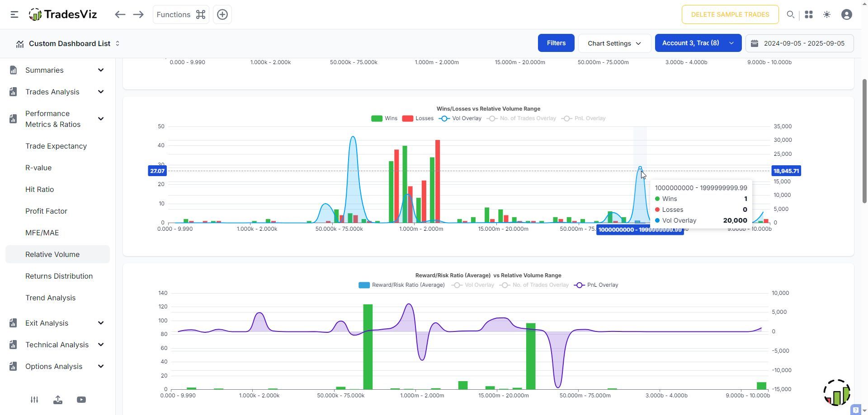
Task: Toggle Vol Overlay in Wins/Losses chart
Action: (x=460, y=118)
